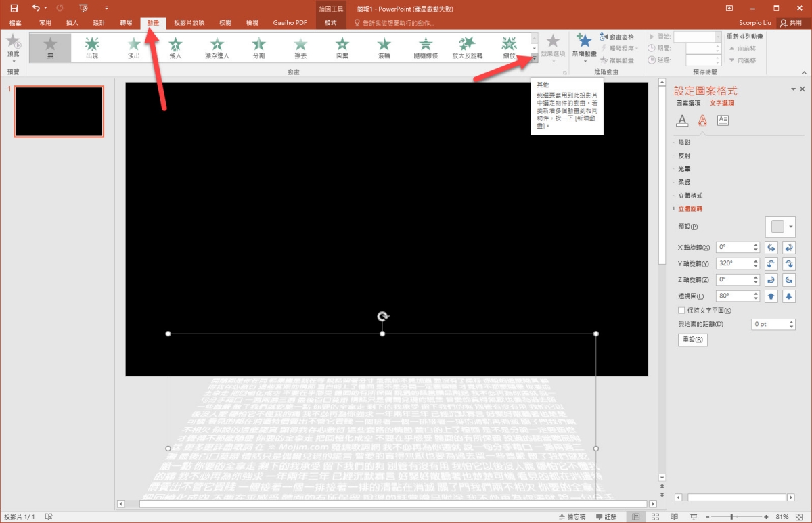Open the text effects icon tab in format pane
This screenshot has width=812, height=523.
tap(702, 120)
